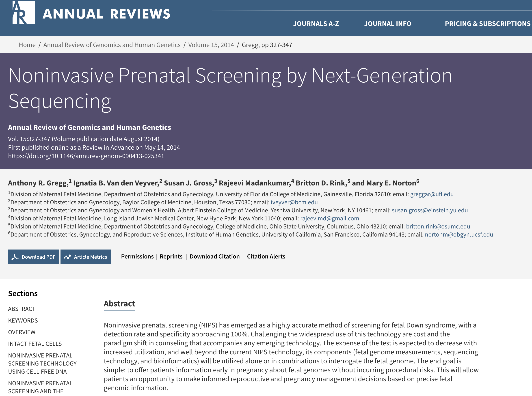Open the Reprints link

tap(171, 256)
